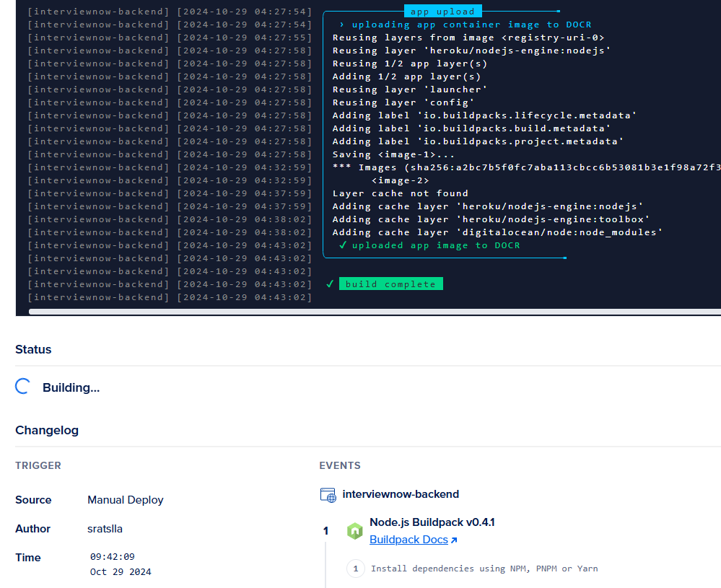Viewport: 721px width, 588px height.
Task: Click the external link arrow beside Buildpack Docs
Action: pyautogui.click(x=454, y=540)
